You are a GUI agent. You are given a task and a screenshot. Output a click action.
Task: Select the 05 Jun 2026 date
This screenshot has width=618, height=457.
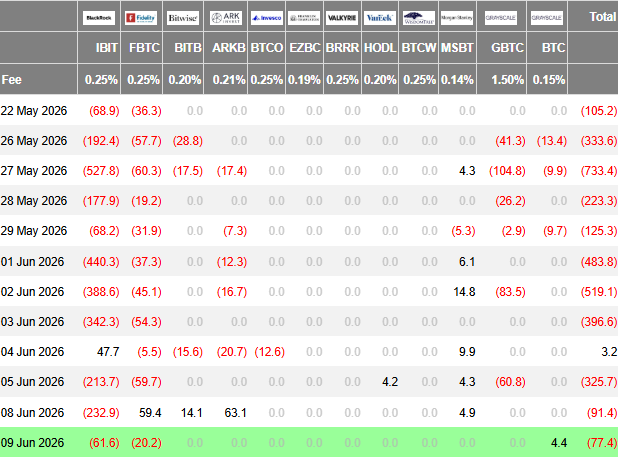click(x=32, y=381)
